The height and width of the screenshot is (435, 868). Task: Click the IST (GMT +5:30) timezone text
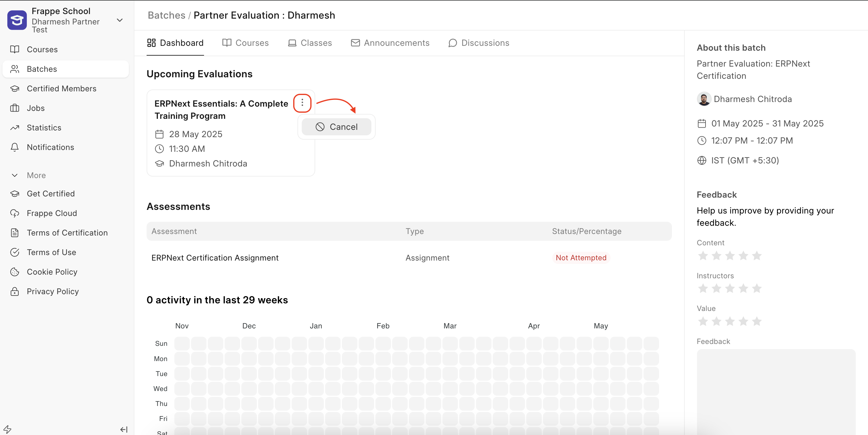[745, 160]
